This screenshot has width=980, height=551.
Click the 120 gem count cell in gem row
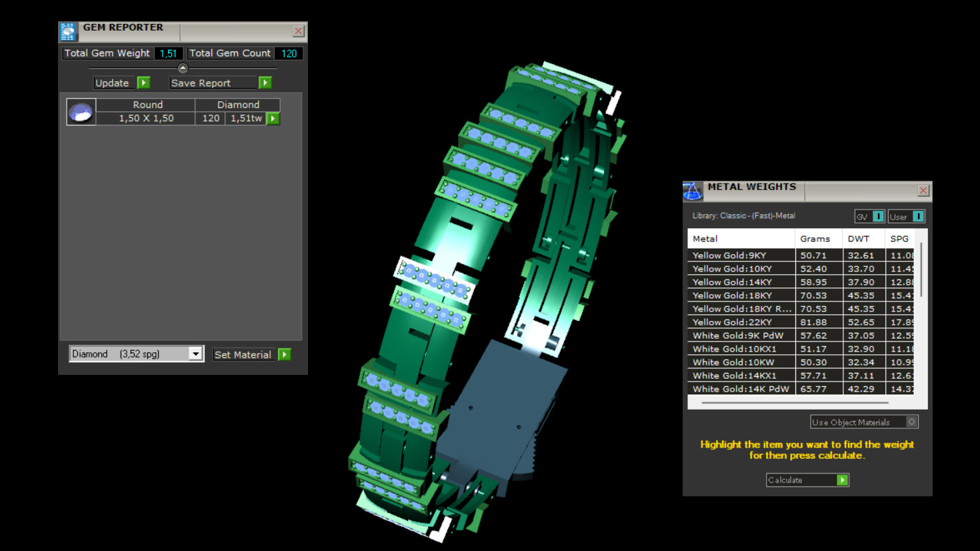point(211,118)
